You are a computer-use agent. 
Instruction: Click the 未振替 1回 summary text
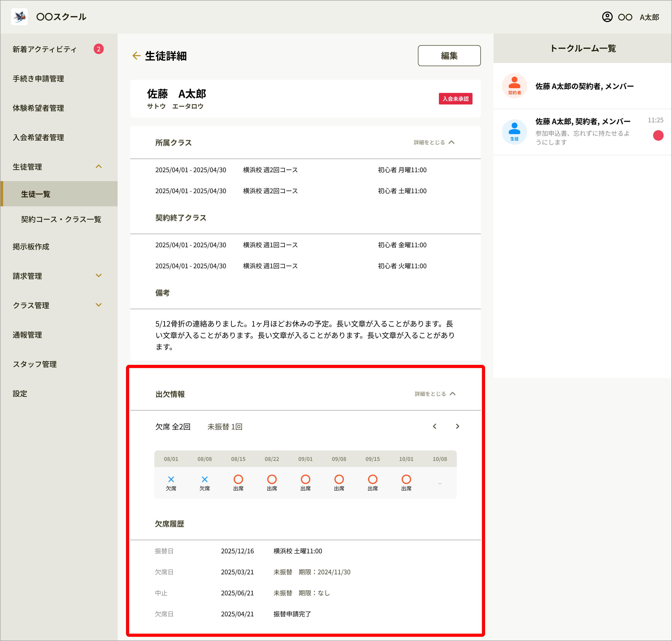coord(225,427)
